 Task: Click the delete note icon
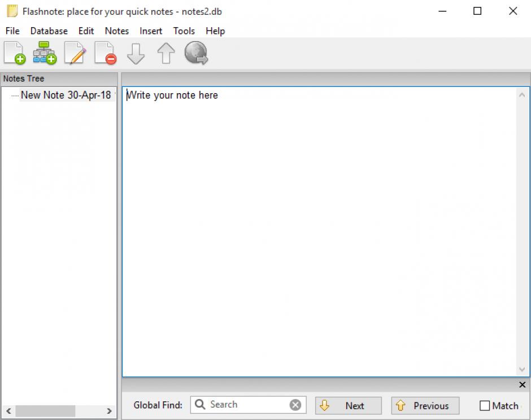pos(105,53)
